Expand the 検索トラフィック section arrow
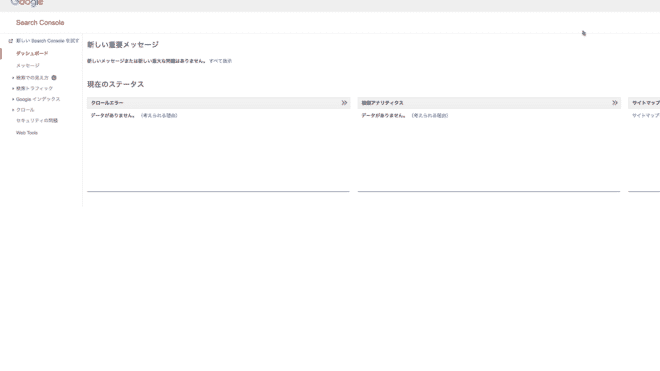 pyautogui.click(x=13, y=88)
